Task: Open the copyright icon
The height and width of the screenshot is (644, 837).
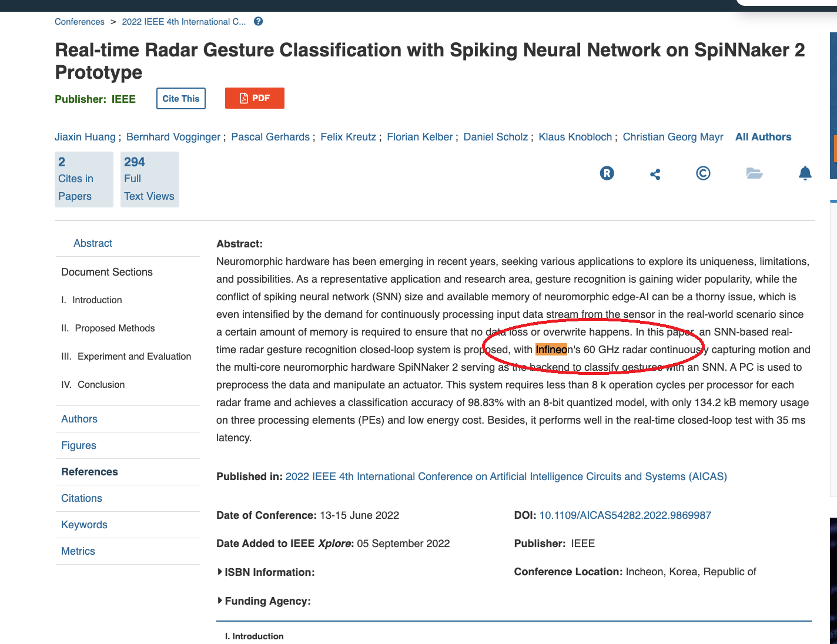Action: [703, 173]
